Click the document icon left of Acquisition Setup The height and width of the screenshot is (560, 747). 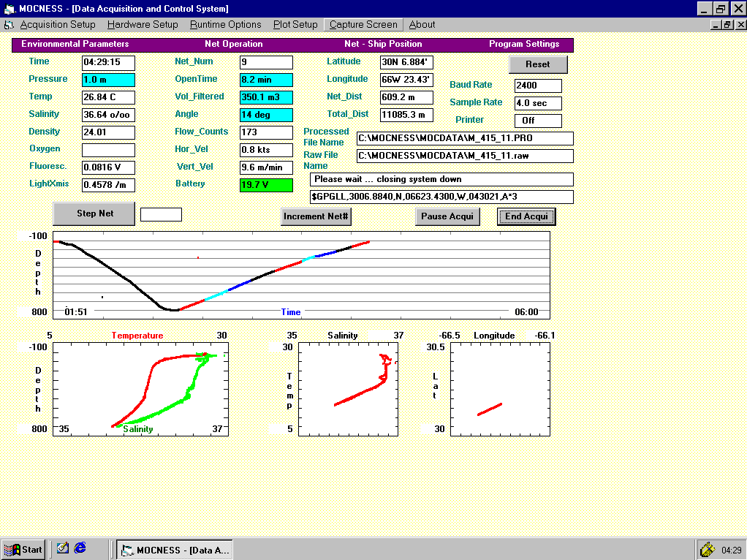pyautogui.click(x=9, y=25)
